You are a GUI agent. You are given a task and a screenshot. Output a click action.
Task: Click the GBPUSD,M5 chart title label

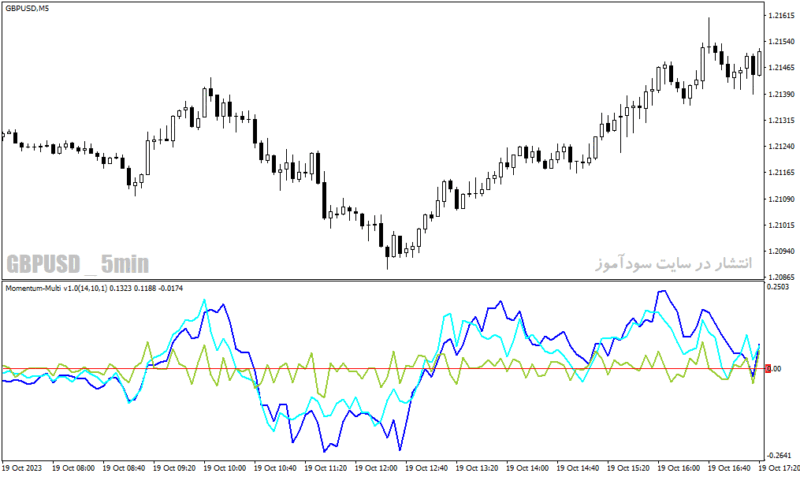pos(27,9)
